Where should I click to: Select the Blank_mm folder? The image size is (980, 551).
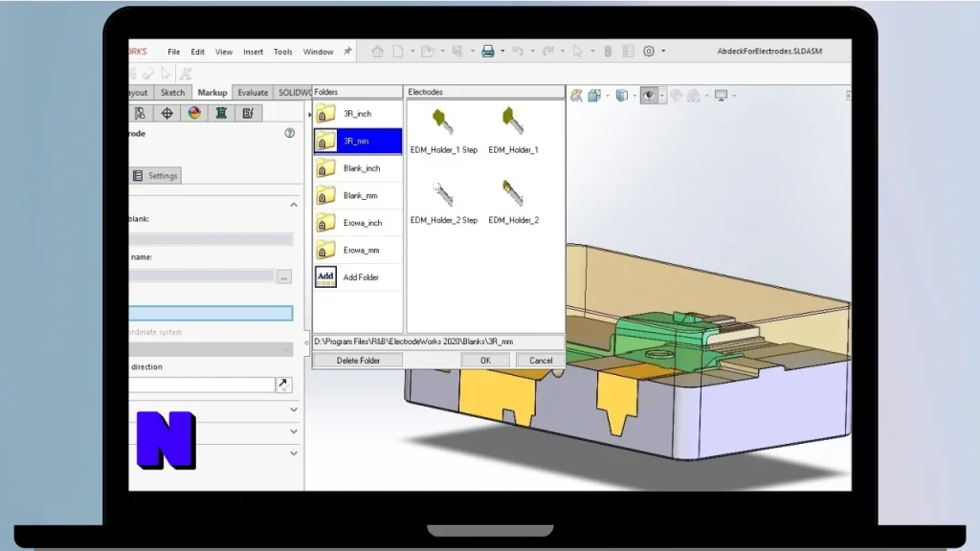point(358,195)
